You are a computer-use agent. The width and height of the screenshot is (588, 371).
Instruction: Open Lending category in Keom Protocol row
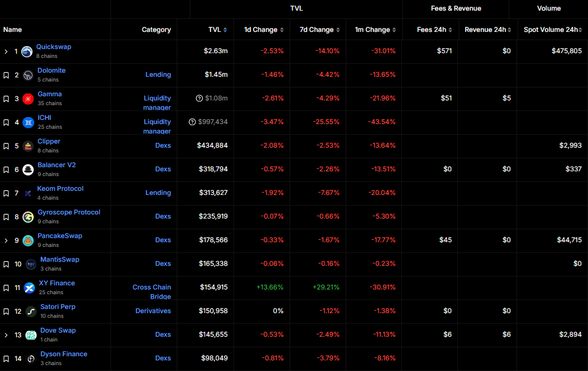(158, 193)
